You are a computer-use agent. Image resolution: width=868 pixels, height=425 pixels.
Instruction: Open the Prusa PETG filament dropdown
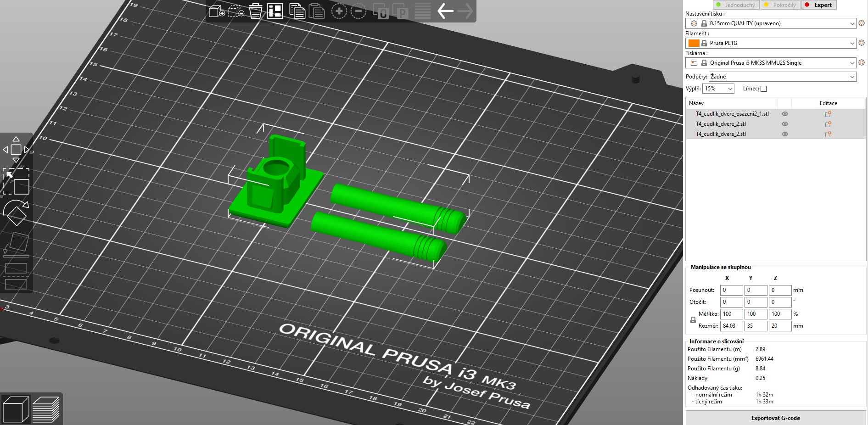click(x=771, y=43)
